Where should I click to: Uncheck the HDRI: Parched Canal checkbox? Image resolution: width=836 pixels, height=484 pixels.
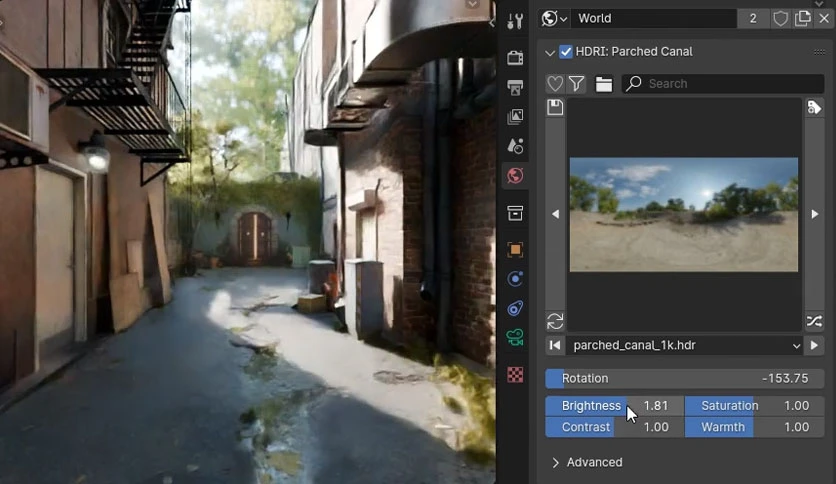point(566,52)
